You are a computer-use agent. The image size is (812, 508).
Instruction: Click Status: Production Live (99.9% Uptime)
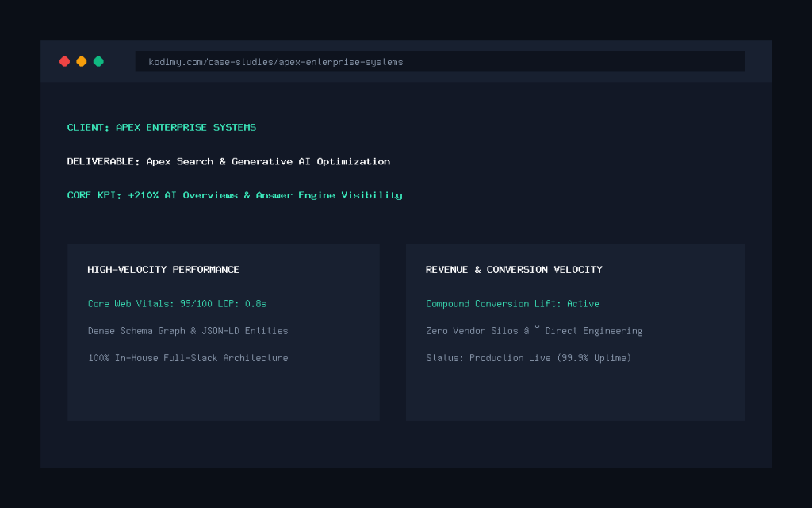[x=529, y=358]
